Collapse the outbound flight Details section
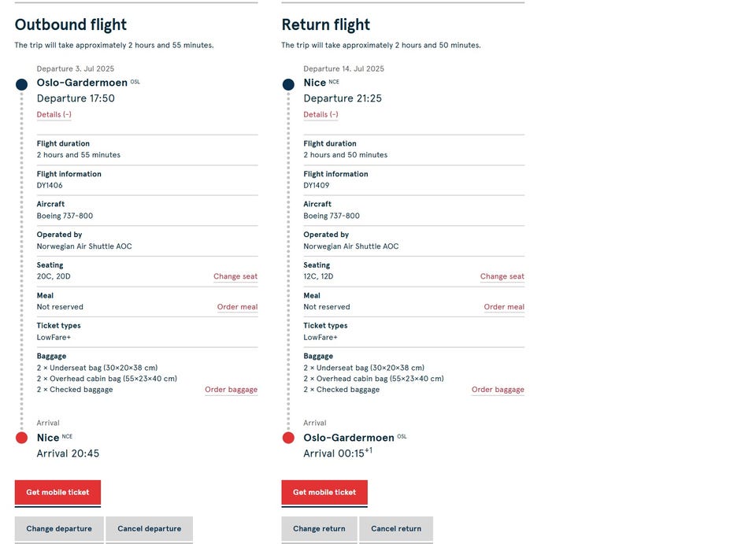Image resolution: width=756 pixels, height=544 pixels. pyautogui.click(x=54, y=115)
